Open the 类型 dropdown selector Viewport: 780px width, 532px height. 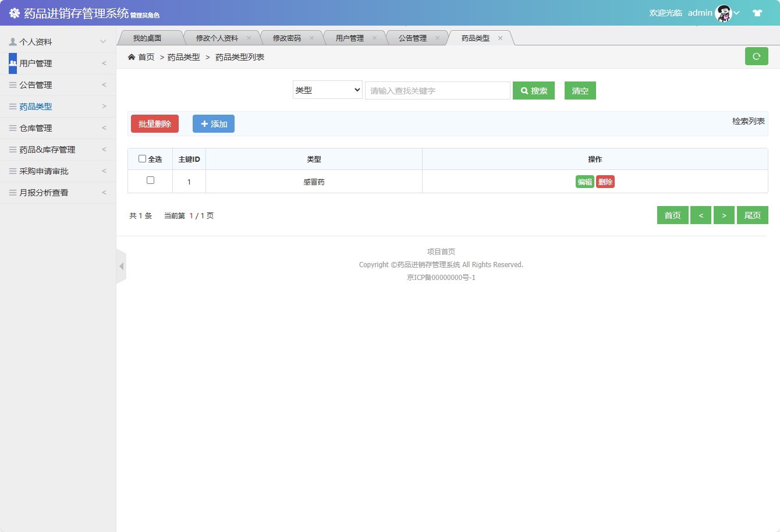pos(327,90)
